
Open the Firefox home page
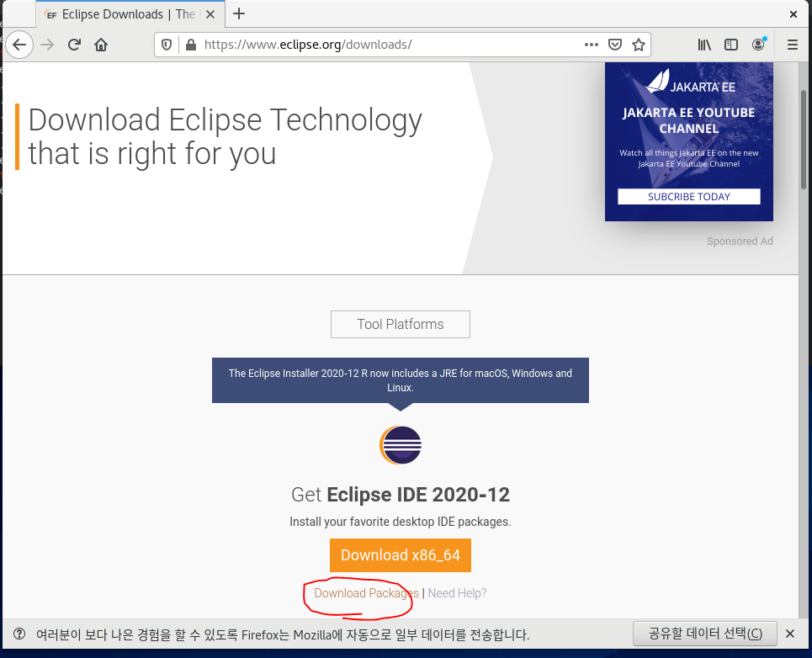tap(101, 45)
